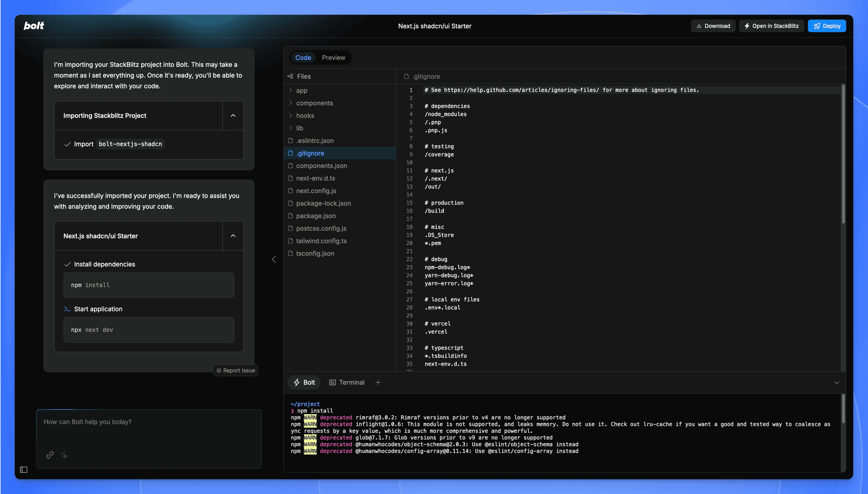Click the package.json file icon
The width and height of the screenshot is (868, 494).
point(290,216)
